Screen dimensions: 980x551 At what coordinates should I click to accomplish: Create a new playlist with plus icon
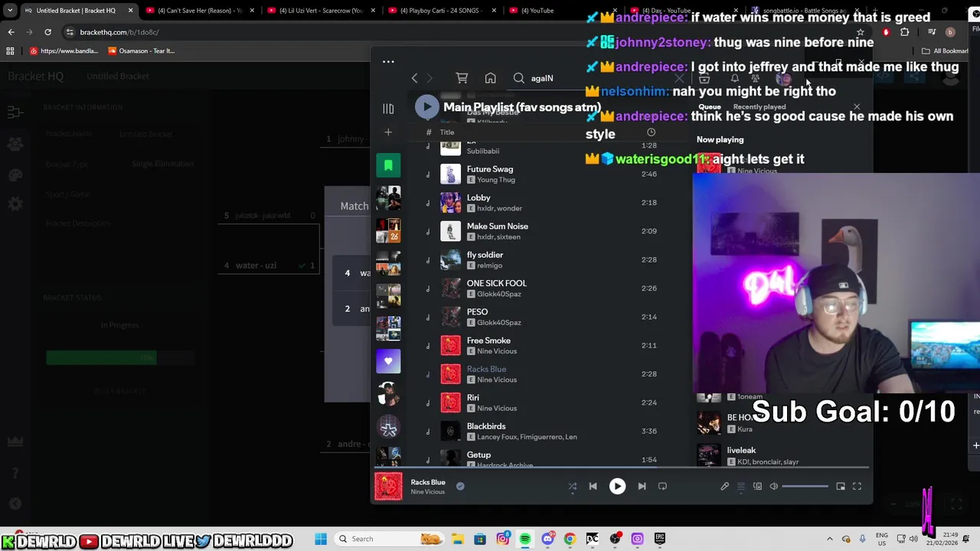click(x=388, y=132)
